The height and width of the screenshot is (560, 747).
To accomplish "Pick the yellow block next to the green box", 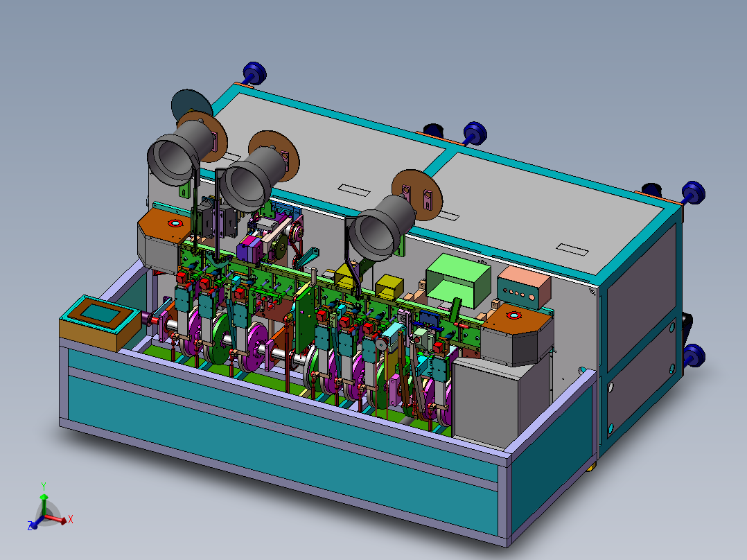I will coord(389,285).
